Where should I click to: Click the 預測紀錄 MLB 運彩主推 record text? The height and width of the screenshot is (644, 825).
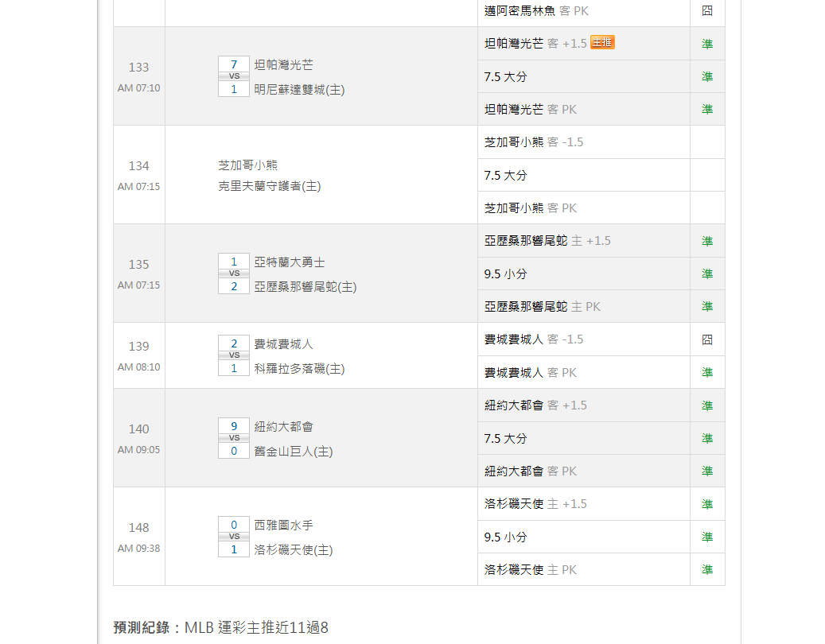(220, 628)
